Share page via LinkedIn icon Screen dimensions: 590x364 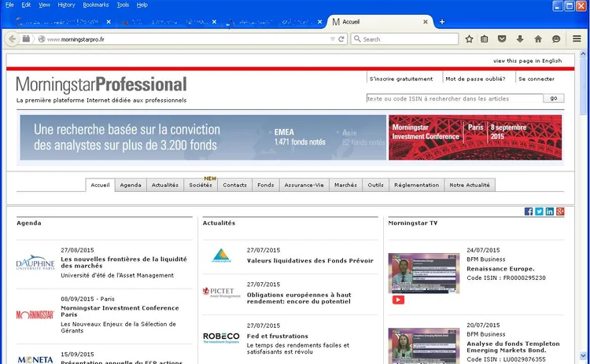point(549,211)
